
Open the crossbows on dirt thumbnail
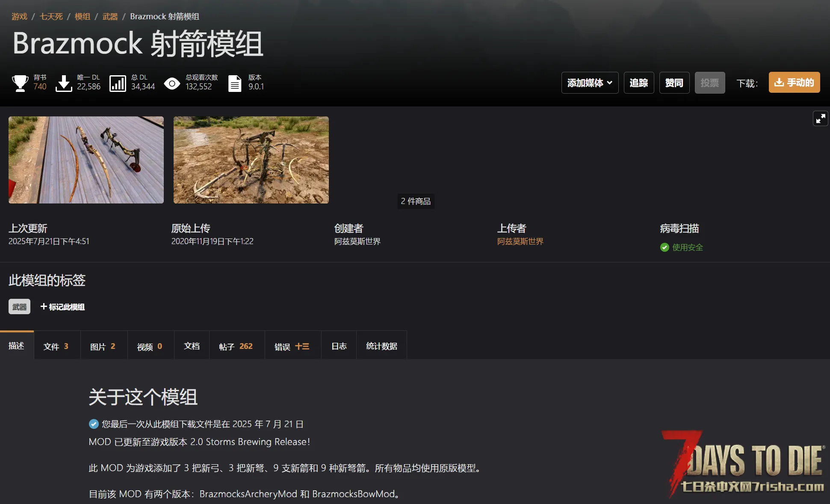click(251, 160)
